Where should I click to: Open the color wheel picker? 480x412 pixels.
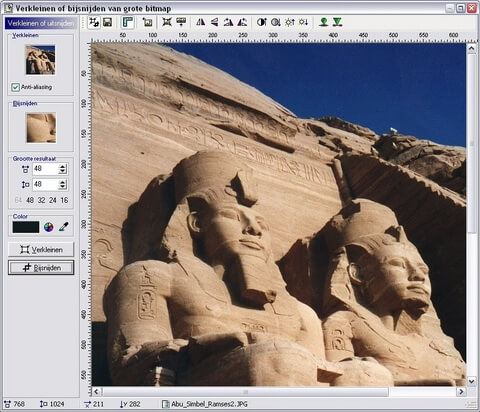tap(49, 227)
